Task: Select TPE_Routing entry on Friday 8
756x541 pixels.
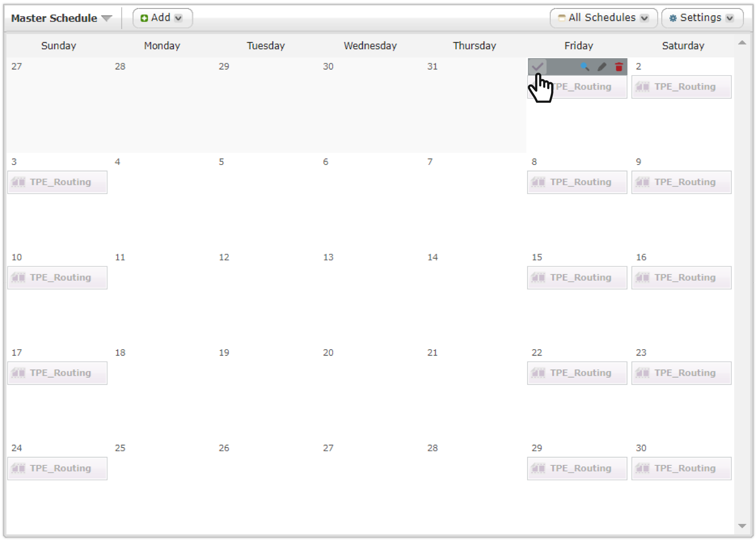Action: (577, 182)
